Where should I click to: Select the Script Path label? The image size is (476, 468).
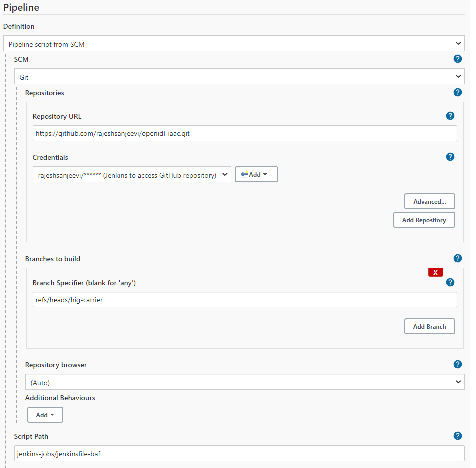[31, 436]
